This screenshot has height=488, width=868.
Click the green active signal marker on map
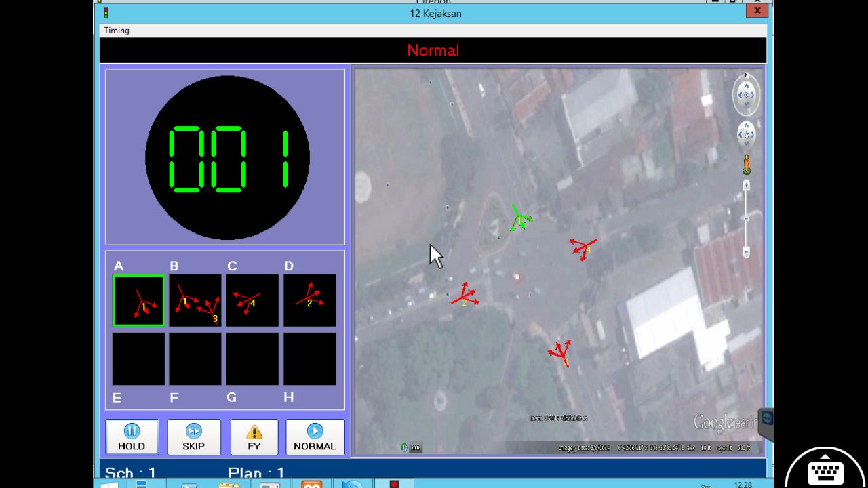[519, 219]
